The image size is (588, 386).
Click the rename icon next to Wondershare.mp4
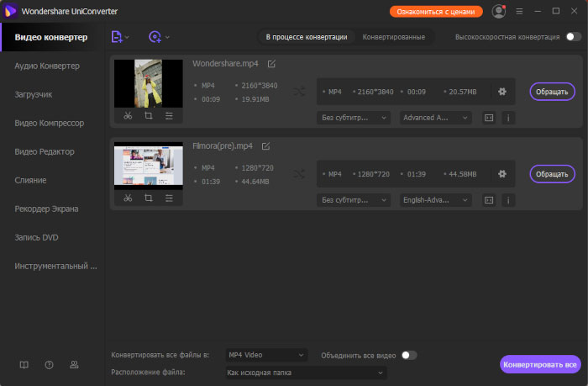coord(270,64)
